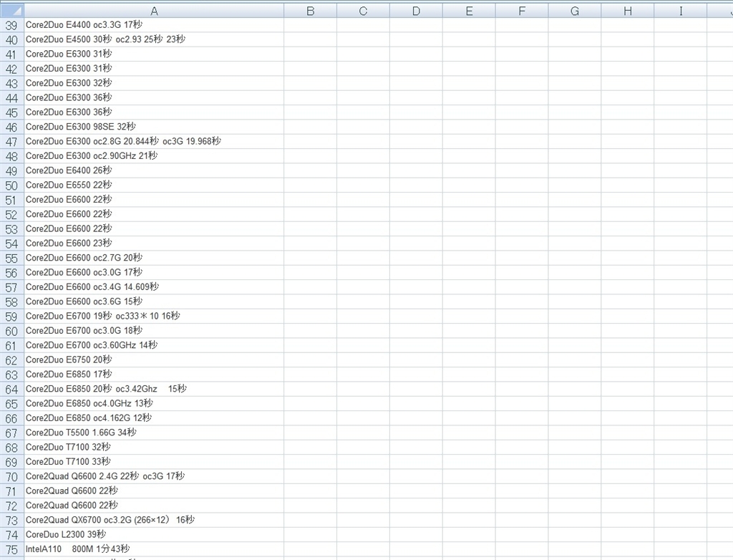Click cell 'Core2Duo E6300 oc2.8G 20.844秒'
The height and width of the screenshot is (560, 733).
pos(154,142)
